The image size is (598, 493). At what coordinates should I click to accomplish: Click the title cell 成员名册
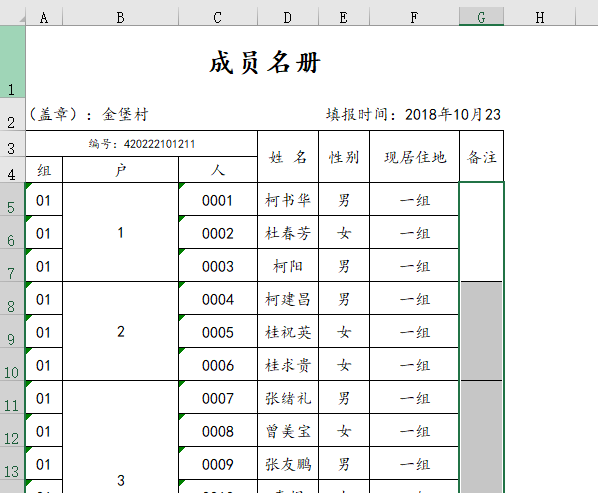tap(265, 62)
